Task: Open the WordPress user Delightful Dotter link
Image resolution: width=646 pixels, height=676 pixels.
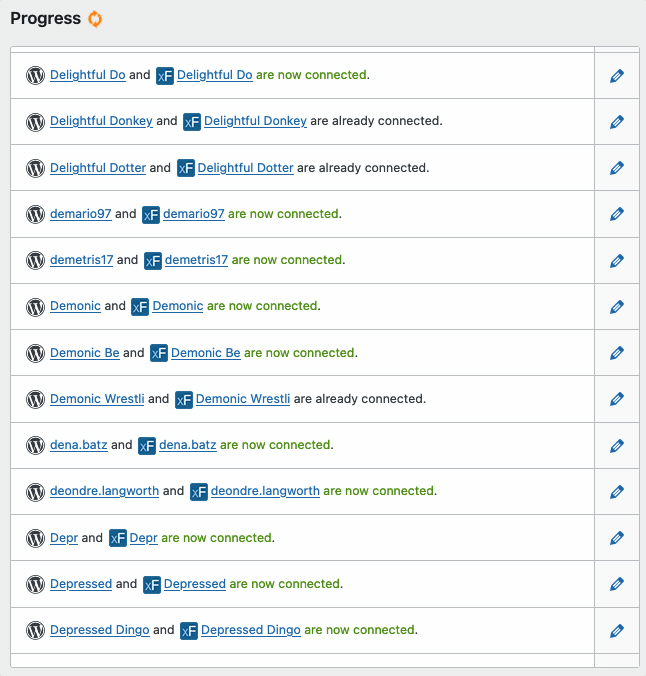Action: (x=98, y=168)
